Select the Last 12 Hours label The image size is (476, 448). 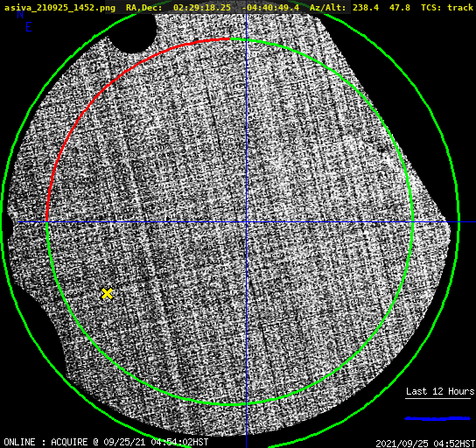440,391
